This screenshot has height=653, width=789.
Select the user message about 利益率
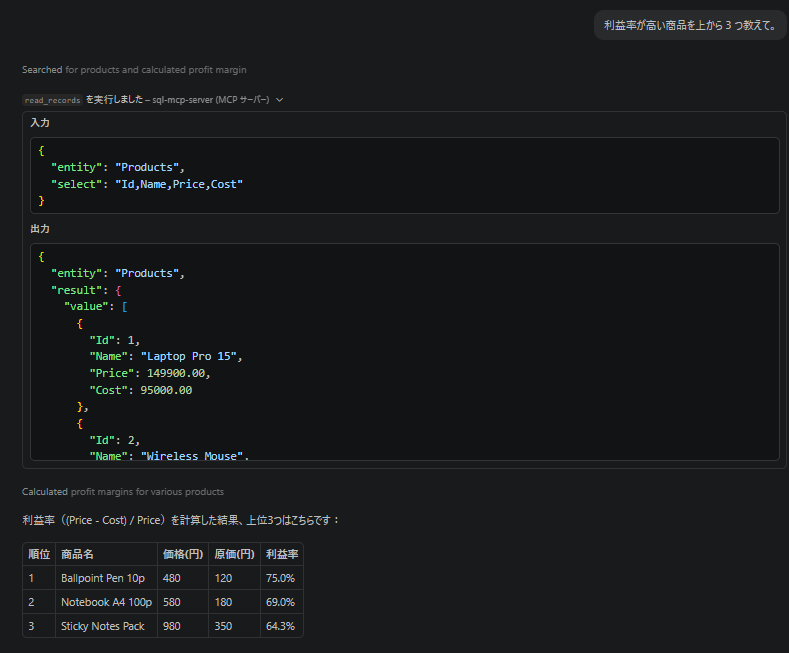[x=690, y=25]
